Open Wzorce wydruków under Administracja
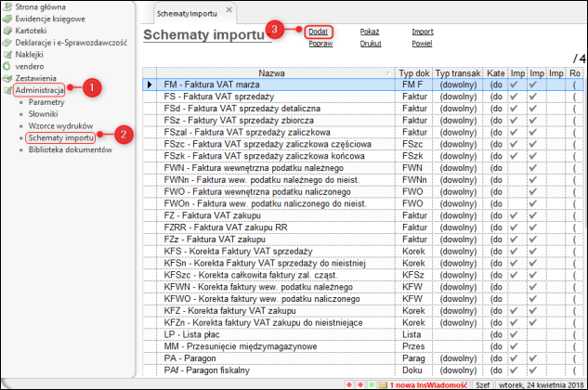Image resolution: width=588 pixels, height=390 pixels. point(60,125)
